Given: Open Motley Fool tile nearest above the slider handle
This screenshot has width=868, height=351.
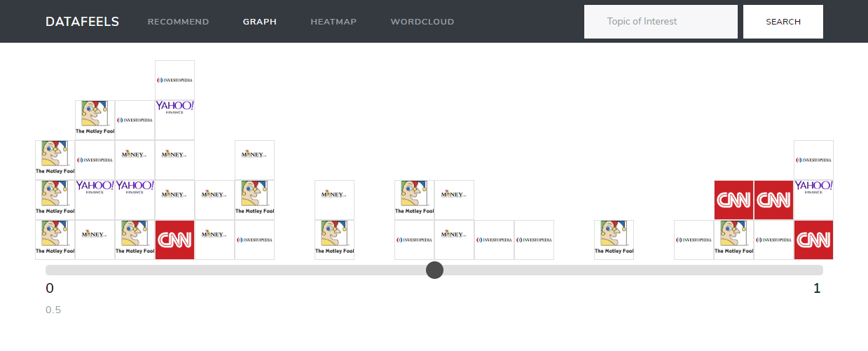Looking at the screenshot, I should (414, 200).
